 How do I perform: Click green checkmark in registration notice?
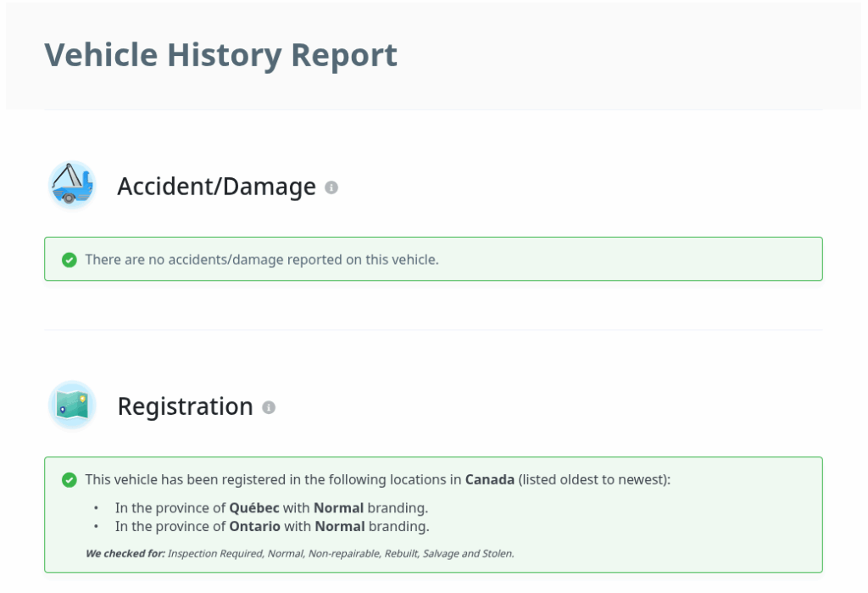(70, 480)
